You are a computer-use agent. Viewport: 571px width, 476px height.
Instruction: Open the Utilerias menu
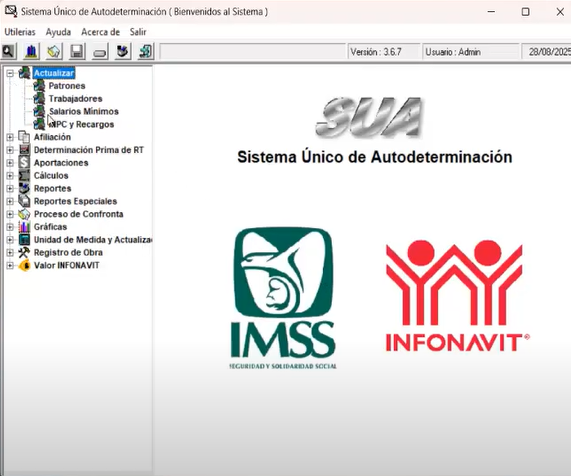point(20,32)
